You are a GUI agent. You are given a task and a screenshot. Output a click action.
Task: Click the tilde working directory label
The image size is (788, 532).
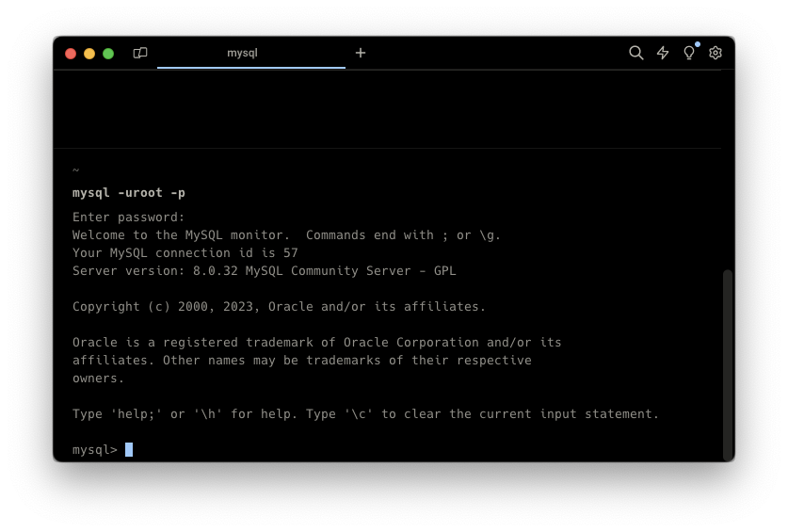point(76,170)
